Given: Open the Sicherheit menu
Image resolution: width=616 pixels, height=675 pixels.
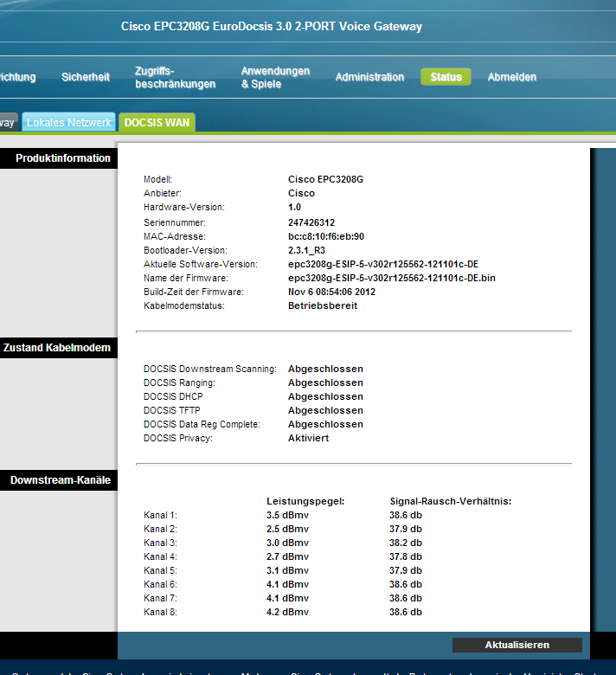Looking at the screenshot, I should [86, 77].
